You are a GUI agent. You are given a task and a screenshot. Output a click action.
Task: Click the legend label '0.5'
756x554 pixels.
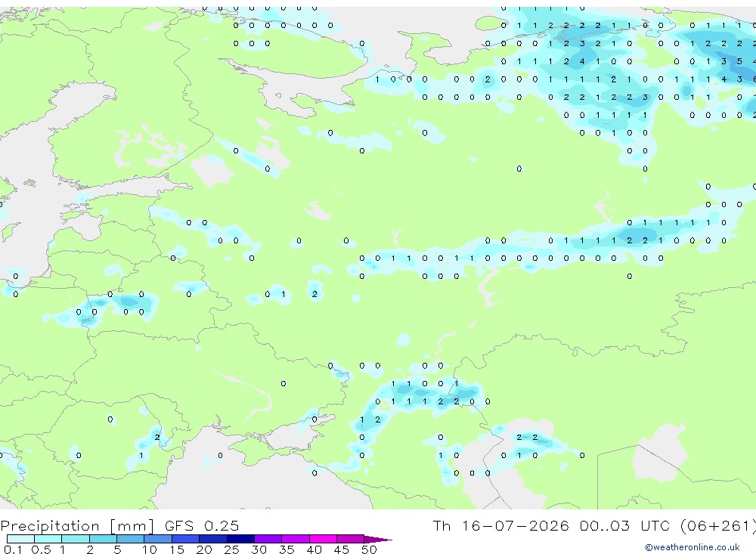pos(41,549)
